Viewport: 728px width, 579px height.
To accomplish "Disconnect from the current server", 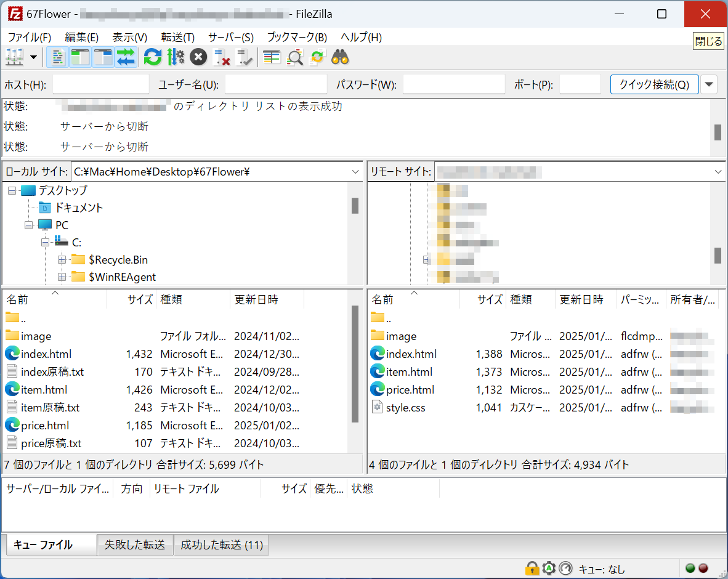I will [x=221, y=57].
